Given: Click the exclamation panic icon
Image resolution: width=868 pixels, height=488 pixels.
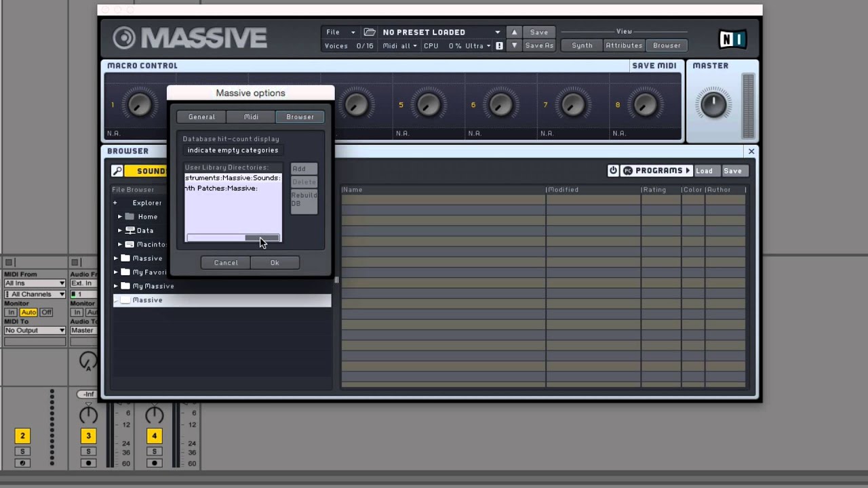Looking at the screenshot, I should coord(499,45).
